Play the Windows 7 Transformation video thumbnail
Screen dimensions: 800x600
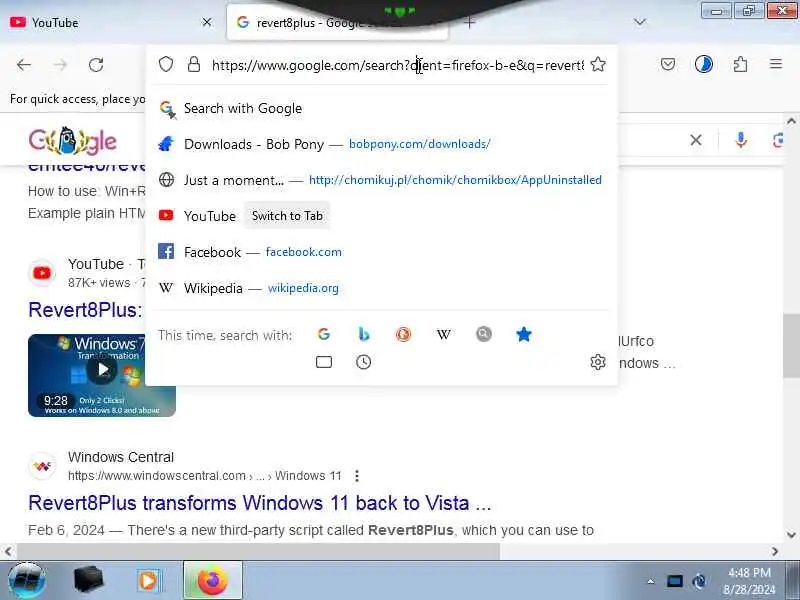(102, 376)
